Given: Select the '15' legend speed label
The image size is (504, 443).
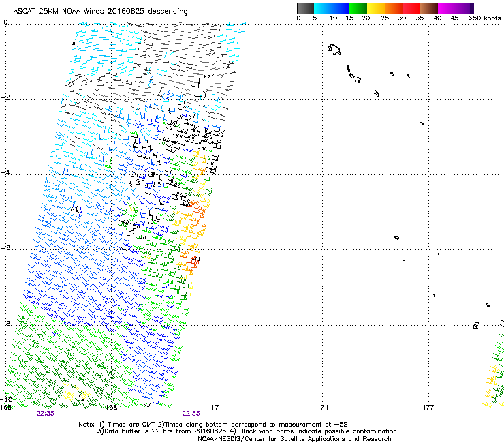Looking at the screenshot, I should pyautogui.click(x=349, y=18).
